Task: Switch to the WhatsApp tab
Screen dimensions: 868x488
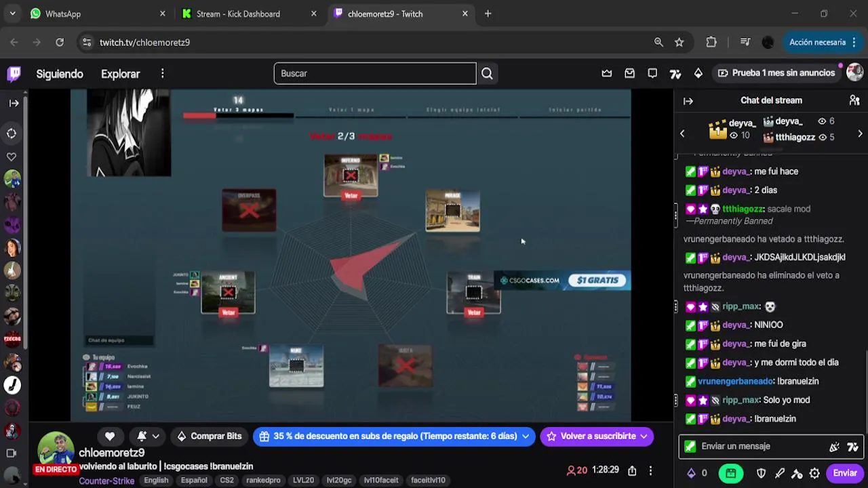Action: click(x=98, y=14)
